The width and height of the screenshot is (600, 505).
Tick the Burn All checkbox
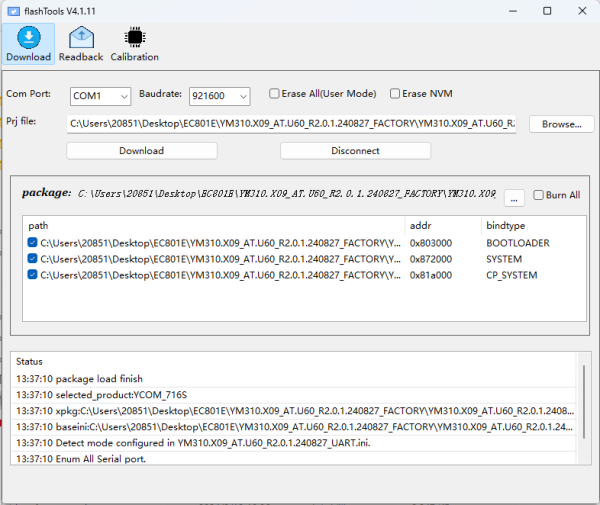point(538,195)
